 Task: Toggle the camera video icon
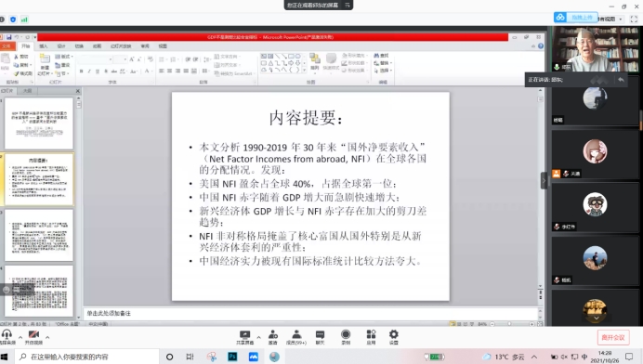(x=33, y=334)
